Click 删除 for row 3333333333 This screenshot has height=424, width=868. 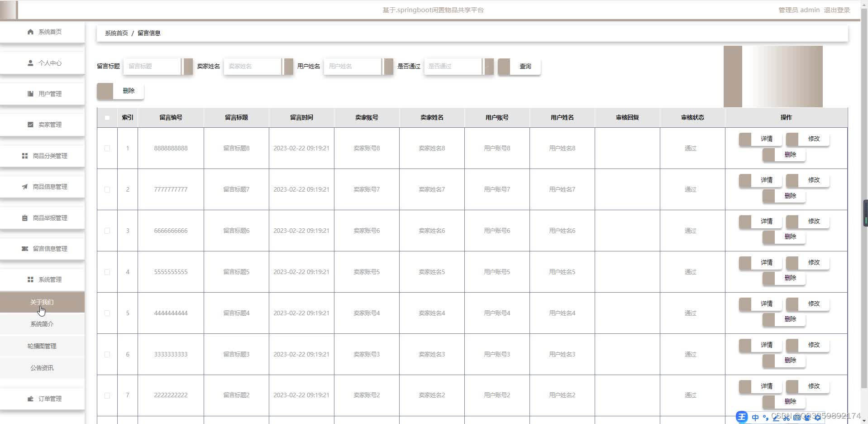pyautogui.click(x=784, y=360)
